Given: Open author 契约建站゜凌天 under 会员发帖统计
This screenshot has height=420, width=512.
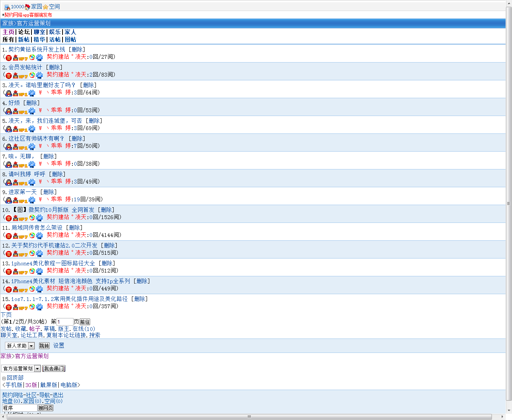Looking at the screenshot, I should (x=66, y=75).
